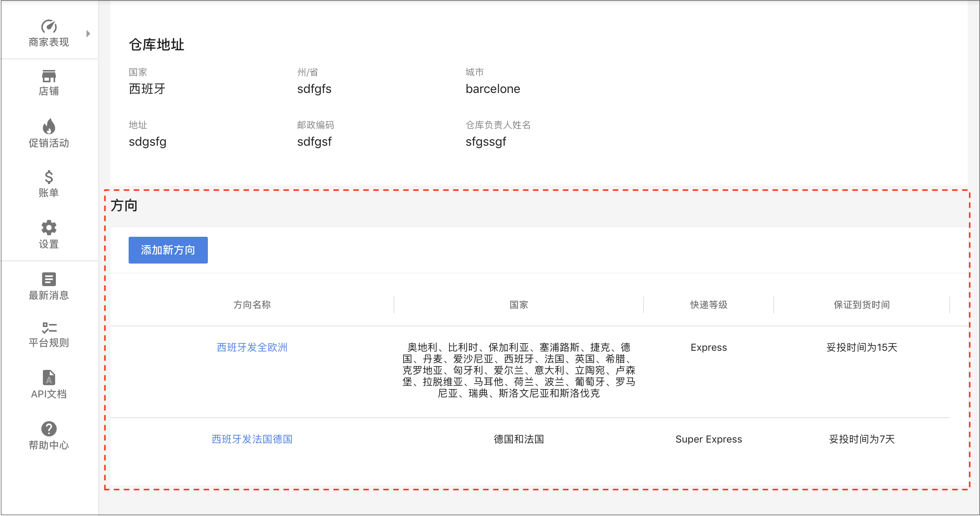Open the 西班牙发全欧洲 direction link

click(x=252, y=347)
